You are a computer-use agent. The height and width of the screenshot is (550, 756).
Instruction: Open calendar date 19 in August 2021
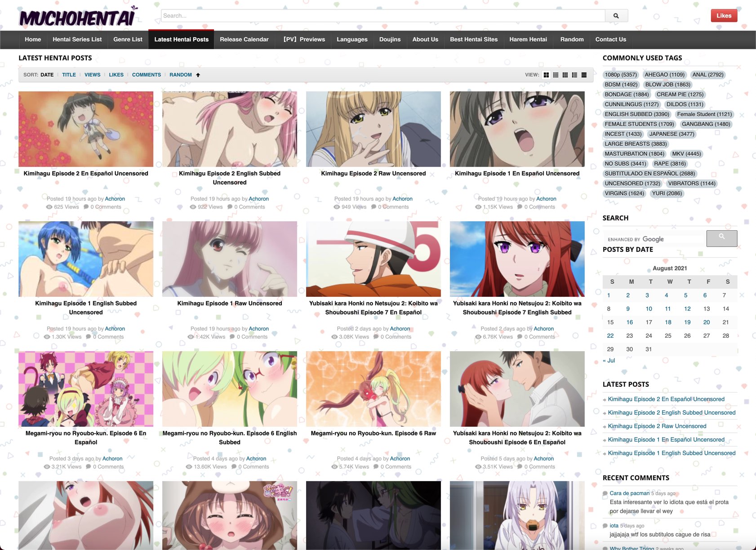(x=687, y=322)
